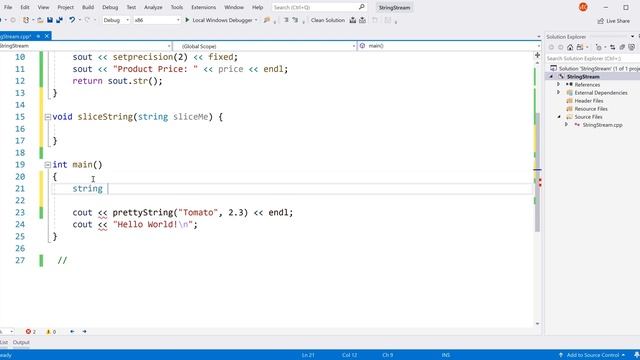Click the Clean Solution button
640x360 pixels.
tap(327, 20)
